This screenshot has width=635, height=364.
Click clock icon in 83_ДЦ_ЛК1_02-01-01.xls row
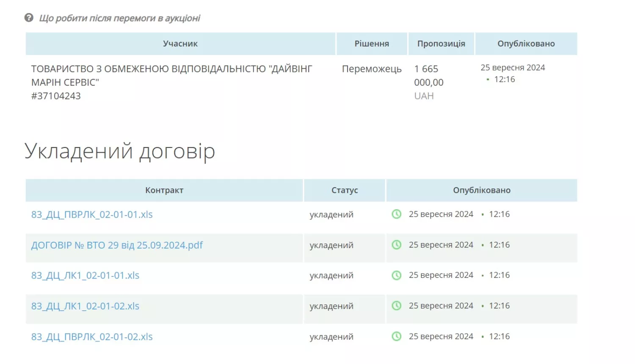(397, 275)
